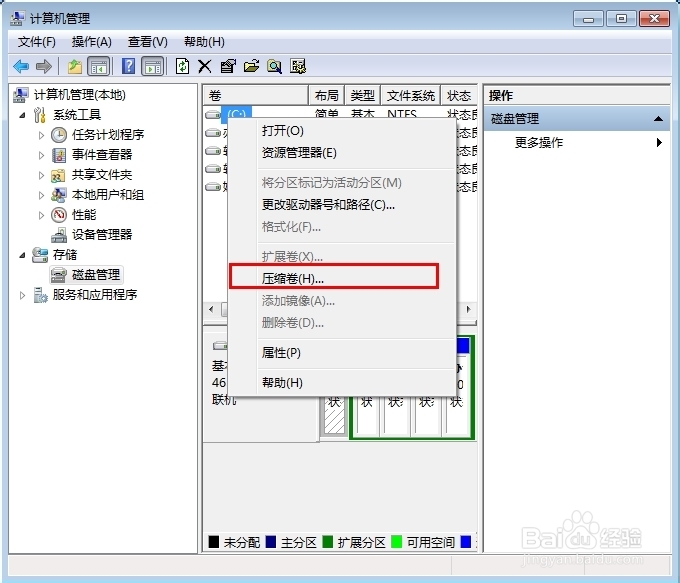Click the Disk Management icon in tree

(59, 275)
